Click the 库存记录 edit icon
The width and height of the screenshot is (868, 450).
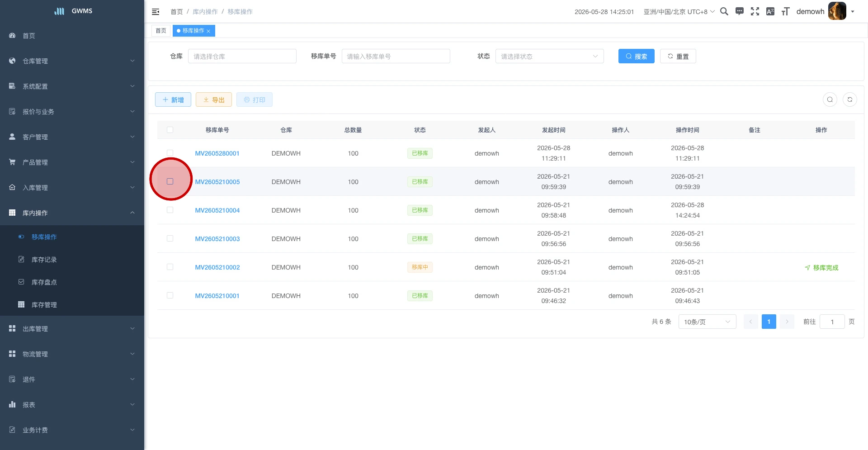click(21, 259)
